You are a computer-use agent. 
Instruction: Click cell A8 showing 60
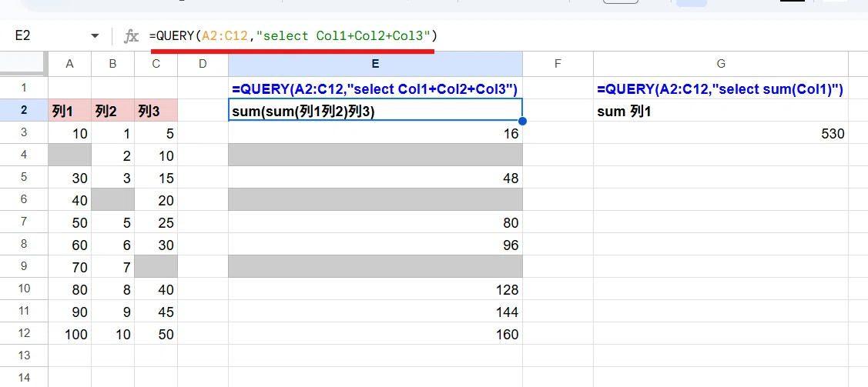(70, 245)
